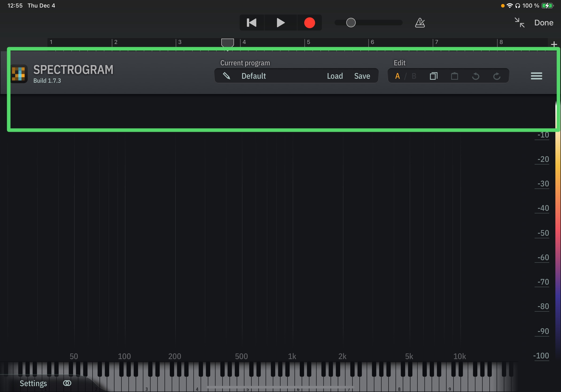The width and height of the screenshot is (561, 392).
Task: Open the hamburger menu
Action: click(536, 76)
